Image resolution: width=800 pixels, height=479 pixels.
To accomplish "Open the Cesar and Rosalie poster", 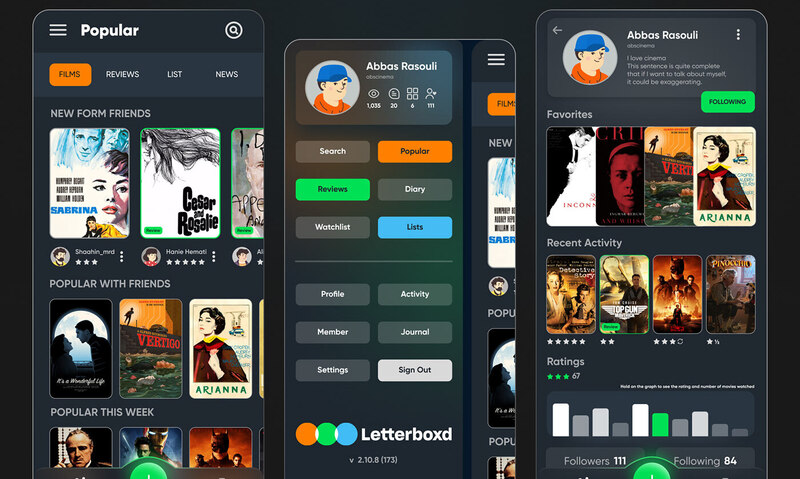I will coord(180,183).
